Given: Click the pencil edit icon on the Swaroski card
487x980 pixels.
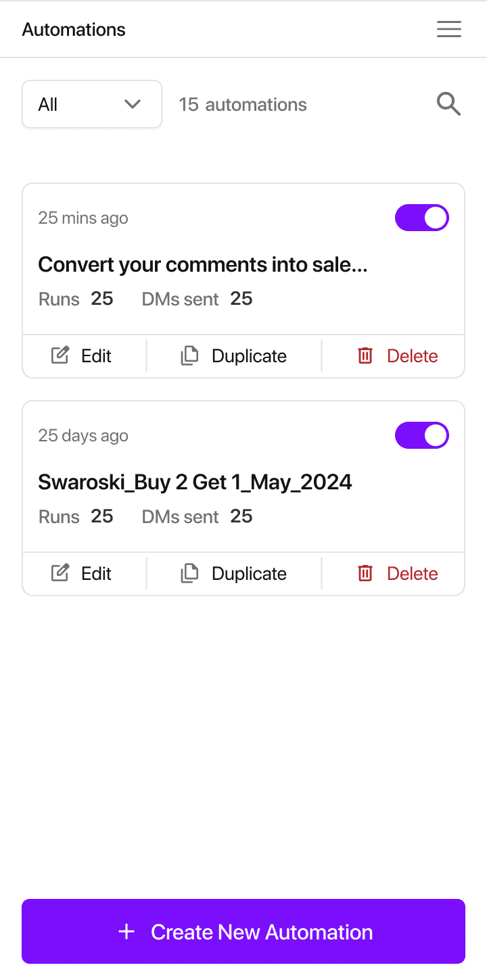Looking at the screenshot, I should (60, 573).
